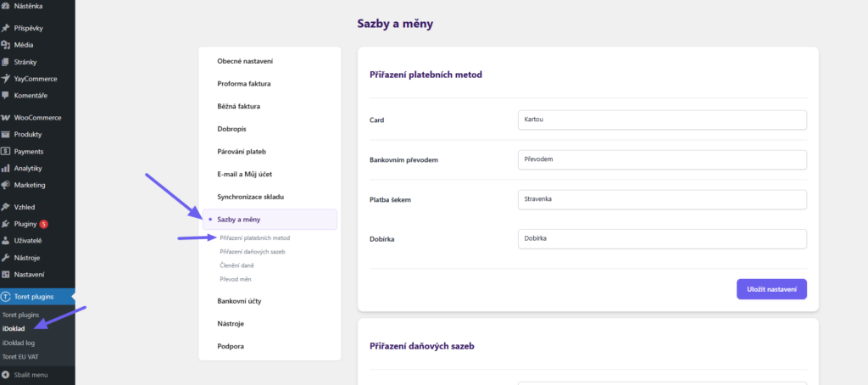Click the Nastavení settings icon
This screenshot has height=385, width=868.
coord(6,274)
